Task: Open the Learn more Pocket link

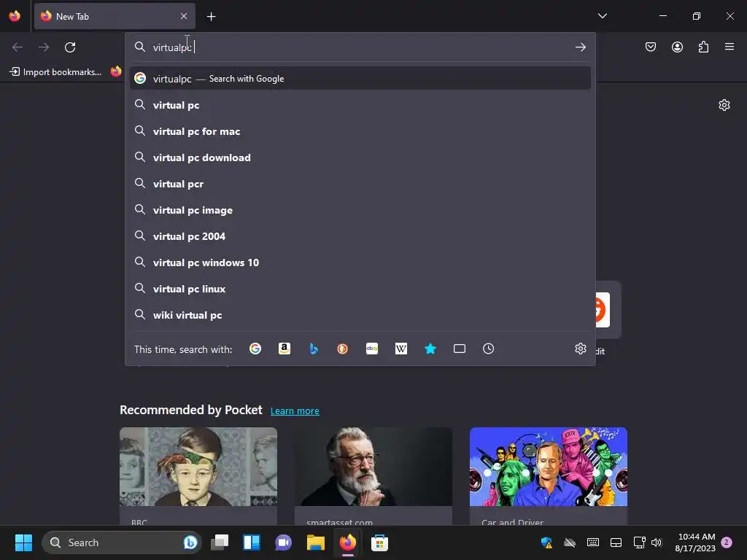Action: click(295, 411)
